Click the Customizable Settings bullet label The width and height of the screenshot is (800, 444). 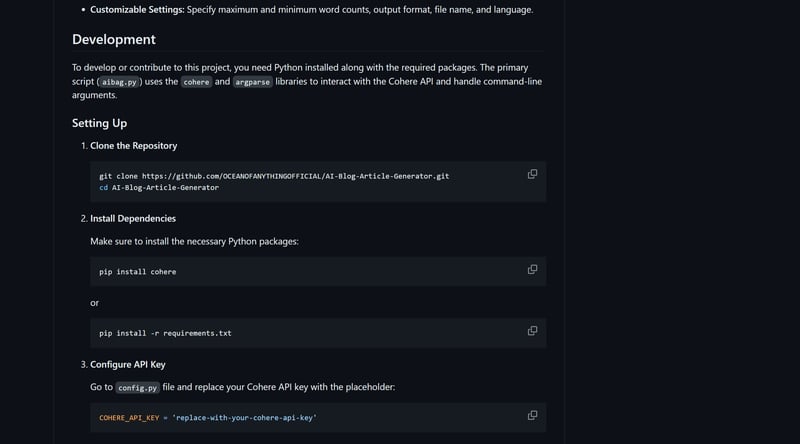tap(136, 10)
